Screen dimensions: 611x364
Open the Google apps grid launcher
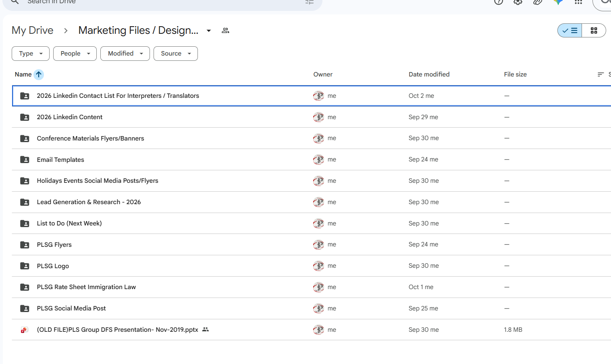point(578,2)
